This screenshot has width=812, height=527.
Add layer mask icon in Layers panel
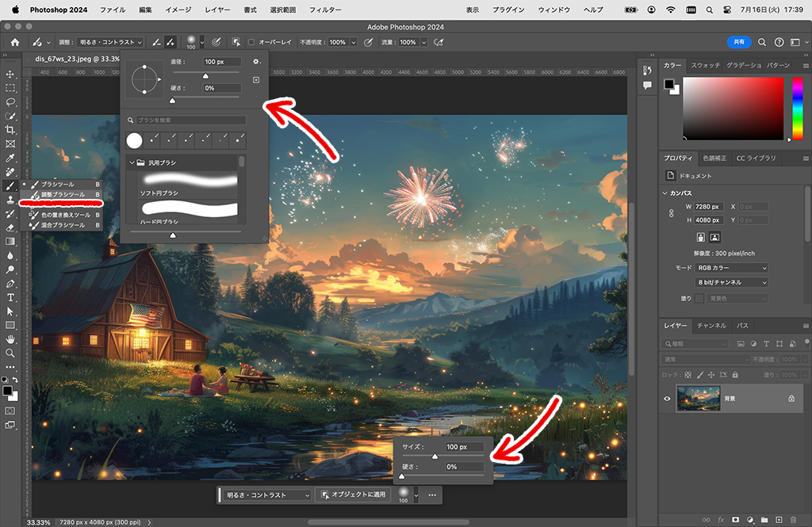(735, 519)
